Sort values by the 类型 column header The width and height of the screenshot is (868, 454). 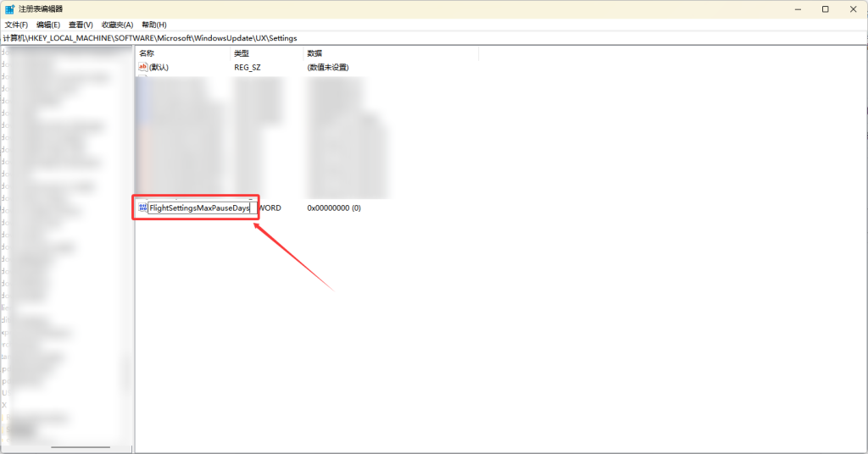242,53
